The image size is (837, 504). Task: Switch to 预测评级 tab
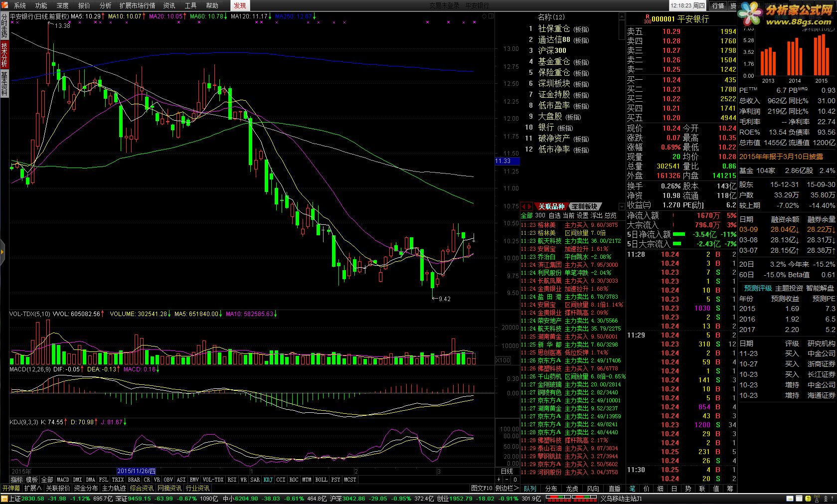click(x=758, y=288)
